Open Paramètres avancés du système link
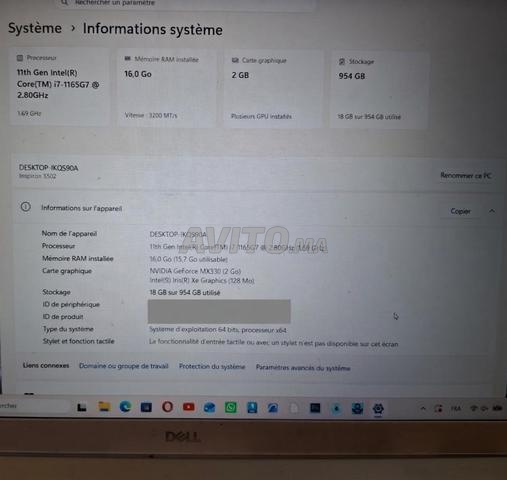 pos(303,368)
